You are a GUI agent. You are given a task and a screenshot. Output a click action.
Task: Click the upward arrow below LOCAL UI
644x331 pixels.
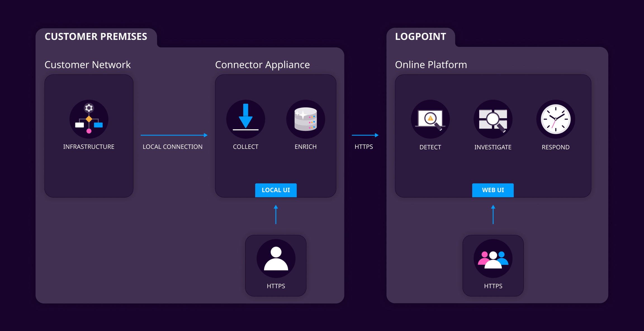(x=276, y=215)
